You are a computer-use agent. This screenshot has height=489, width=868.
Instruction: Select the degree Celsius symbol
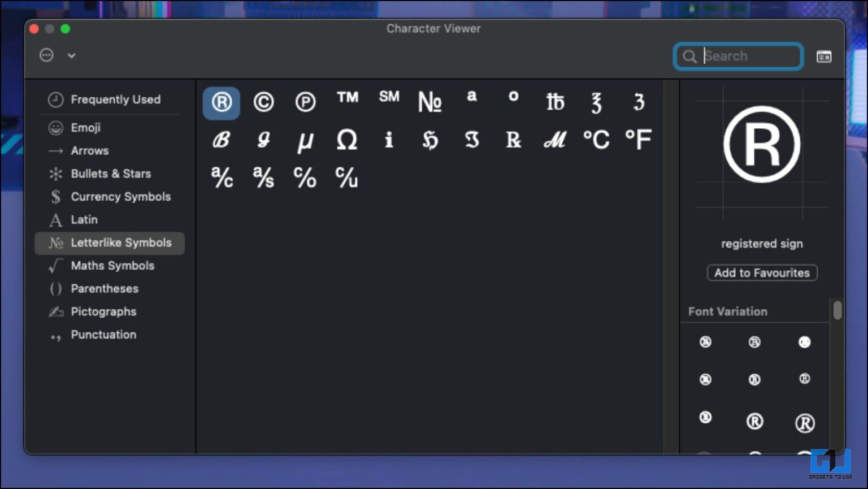(x=597, y=139)
